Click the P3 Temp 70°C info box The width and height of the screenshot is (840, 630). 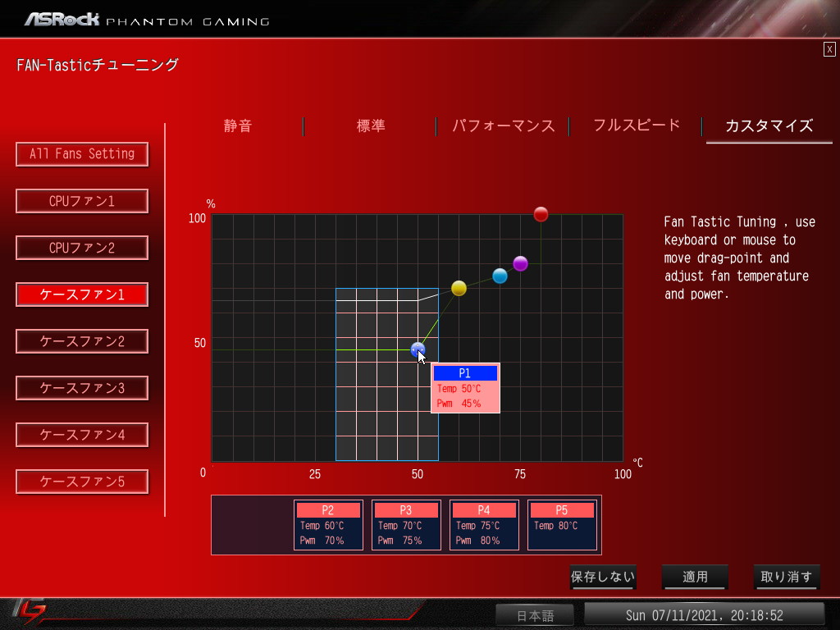[406, 525]
